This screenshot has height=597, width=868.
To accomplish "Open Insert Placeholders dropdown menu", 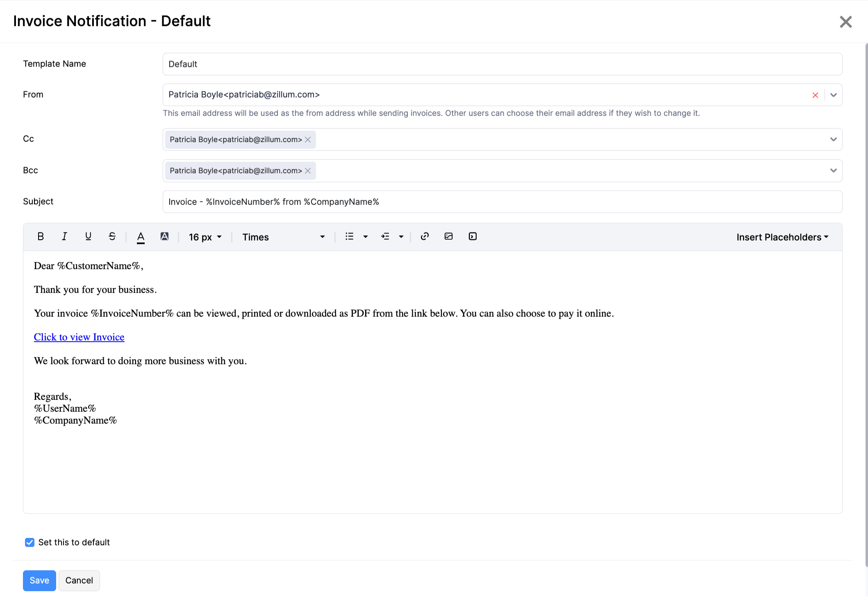I will [x=782, y=236].
